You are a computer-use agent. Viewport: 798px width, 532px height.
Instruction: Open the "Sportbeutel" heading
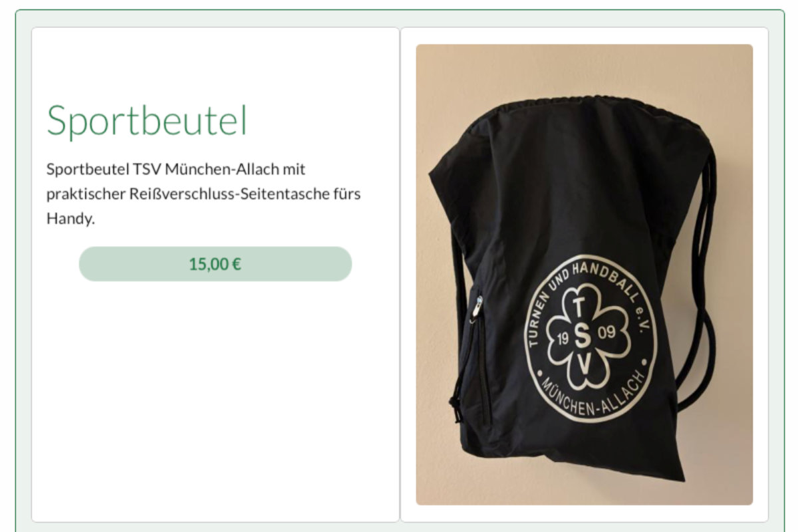(146, 120)
